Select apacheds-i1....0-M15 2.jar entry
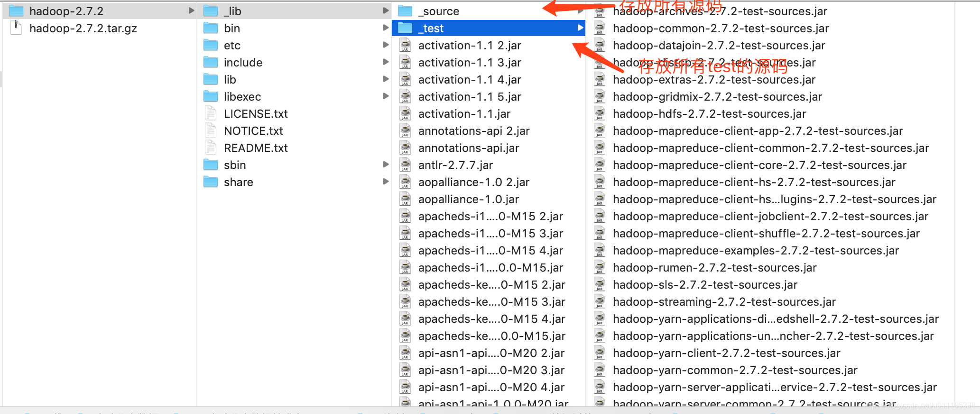This screenshot has height=414, width=980. (x=491, y=216)
